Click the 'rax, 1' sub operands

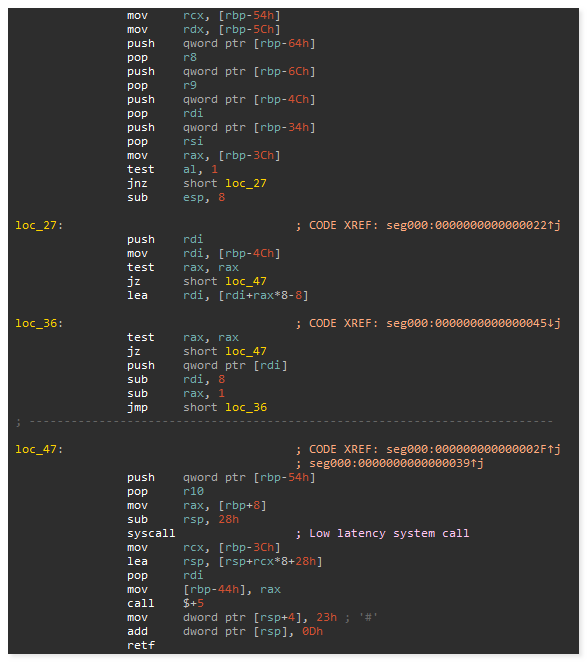(204, 393)
